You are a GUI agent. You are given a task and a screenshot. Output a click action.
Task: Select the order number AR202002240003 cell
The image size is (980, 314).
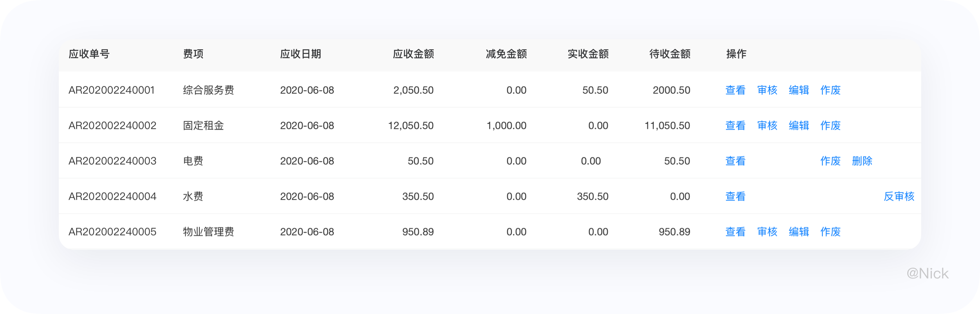(x=112, y=161)
